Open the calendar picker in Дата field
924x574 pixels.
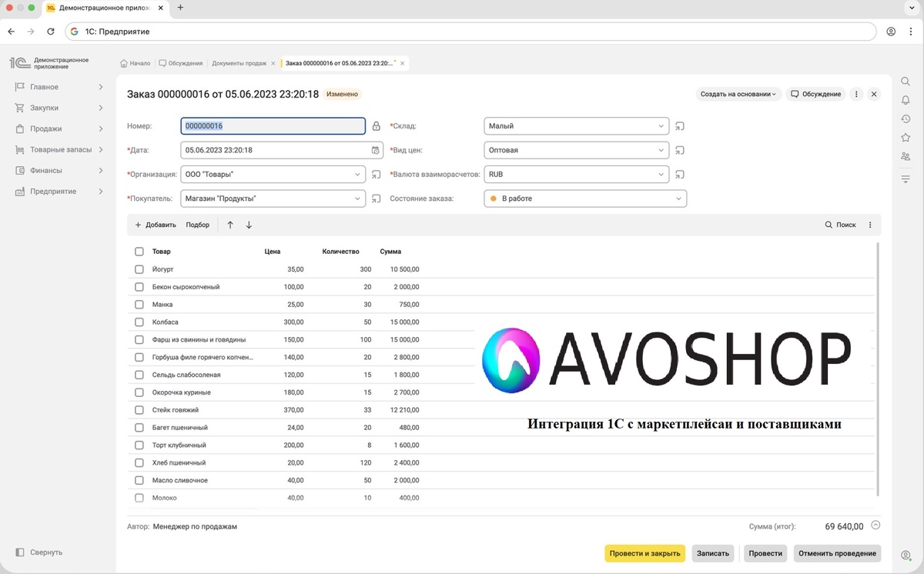click(375, 151)
